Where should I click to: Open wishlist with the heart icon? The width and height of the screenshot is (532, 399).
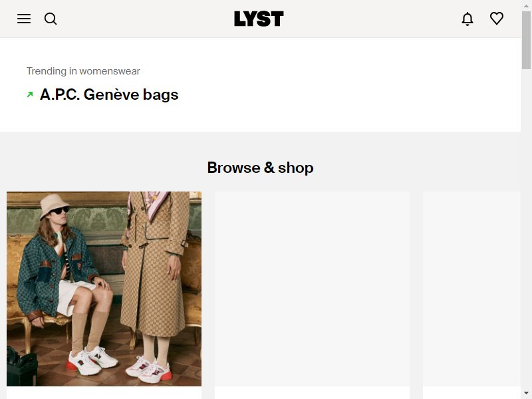pos(496,19)
